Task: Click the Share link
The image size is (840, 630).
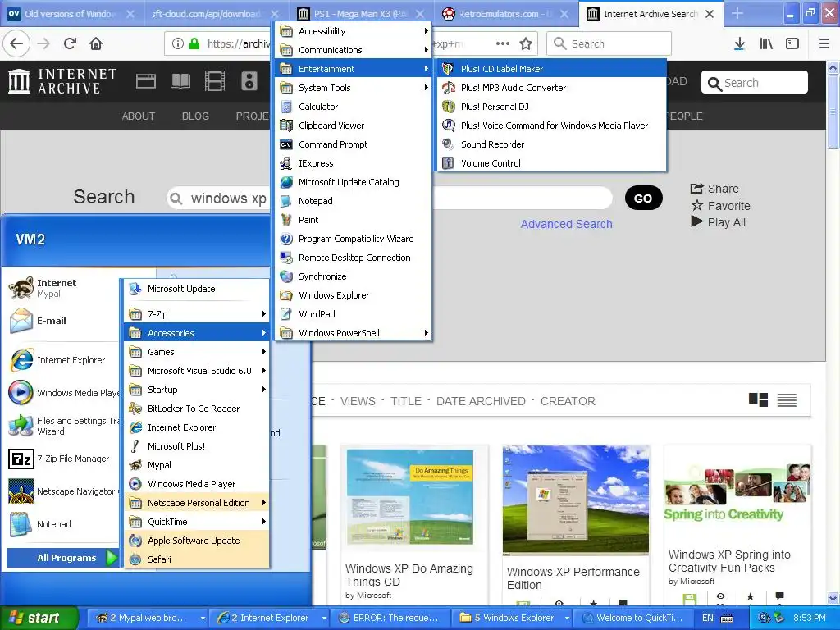Action: pos(714,189)
